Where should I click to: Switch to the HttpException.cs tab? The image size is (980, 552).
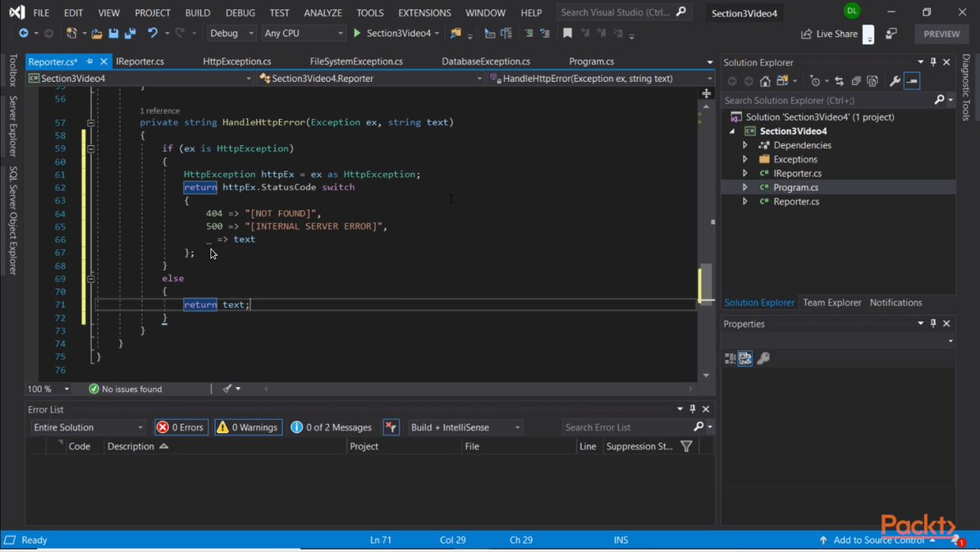pos(236,62)
